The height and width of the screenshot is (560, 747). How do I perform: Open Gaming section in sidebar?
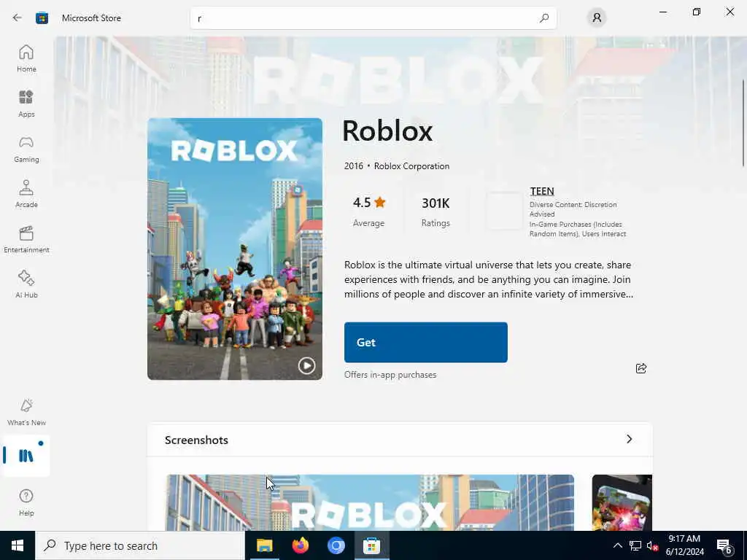pos(26,149)
